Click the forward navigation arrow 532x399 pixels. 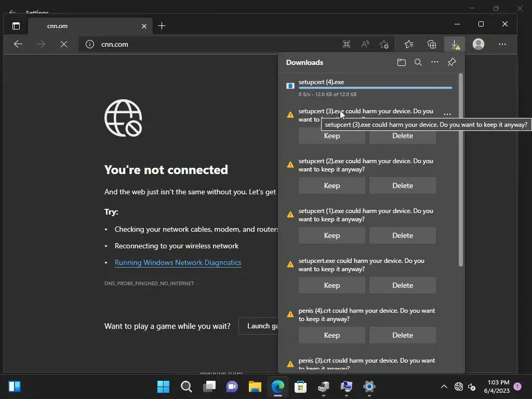41,44
